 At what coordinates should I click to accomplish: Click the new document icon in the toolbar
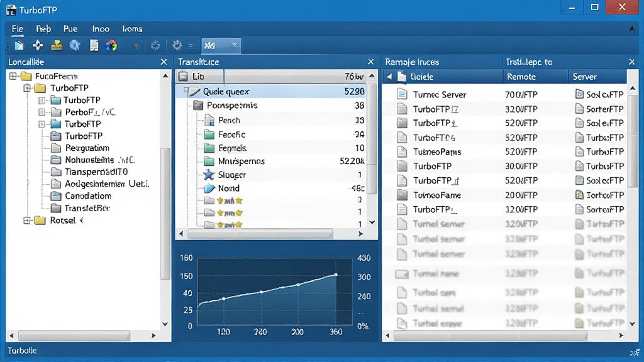(19, 45)
